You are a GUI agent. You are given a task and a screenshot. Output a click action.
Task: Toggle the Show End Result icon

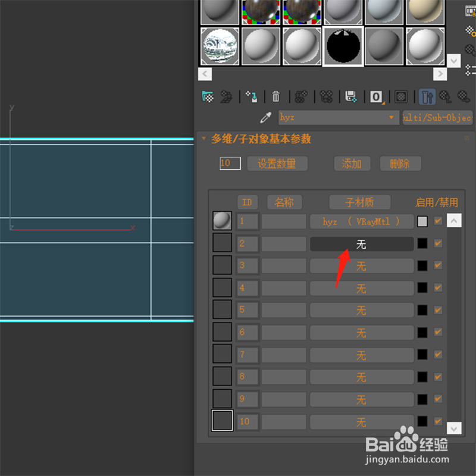click(x=427, y=97)
